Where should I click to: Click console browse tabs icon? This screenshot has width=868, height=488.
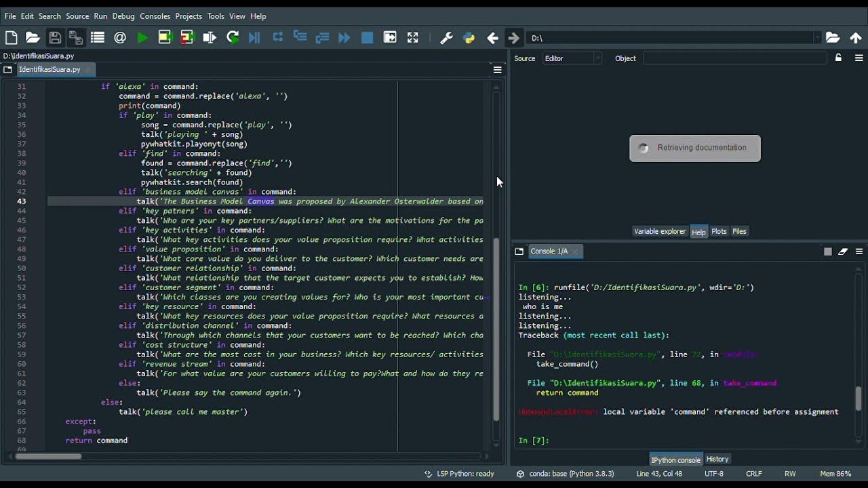[x=519, y=251]
